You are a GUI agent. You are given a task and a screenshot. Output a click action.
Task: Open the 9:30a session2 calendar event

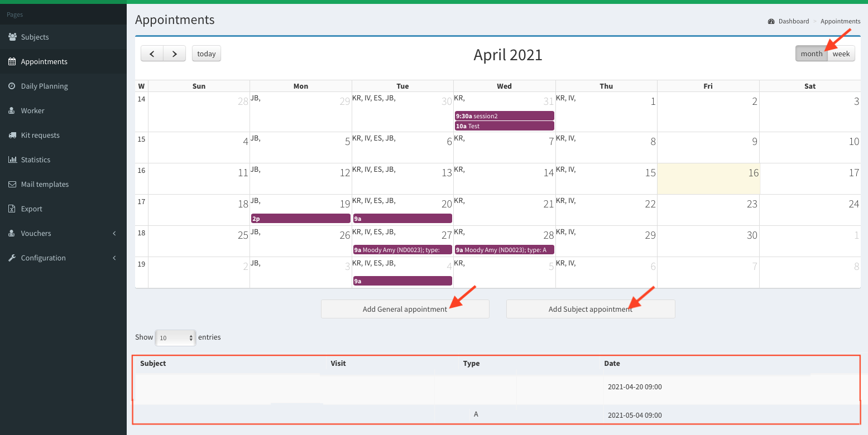(x=504, y=116)
